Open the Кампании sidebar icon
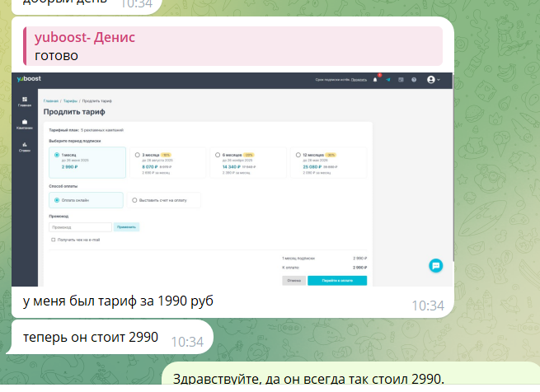 pyautogui.click(x=25, y=124)
